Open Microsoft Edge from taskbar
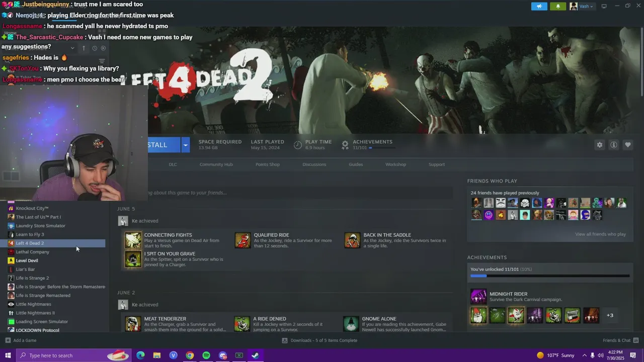The height and width of the screenshot is (362, 644). coord(140,355)
